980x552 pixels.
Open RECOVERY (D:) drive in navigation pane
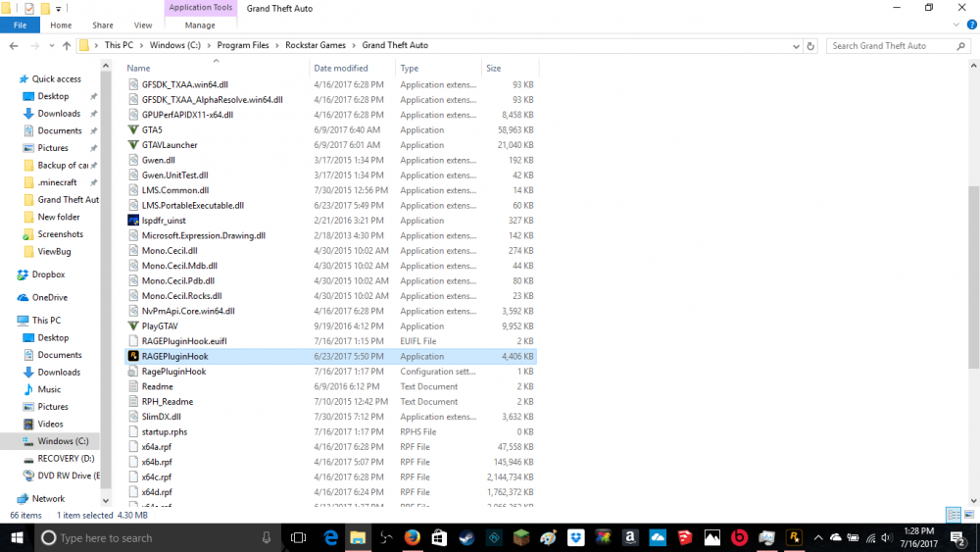point(66,458)
